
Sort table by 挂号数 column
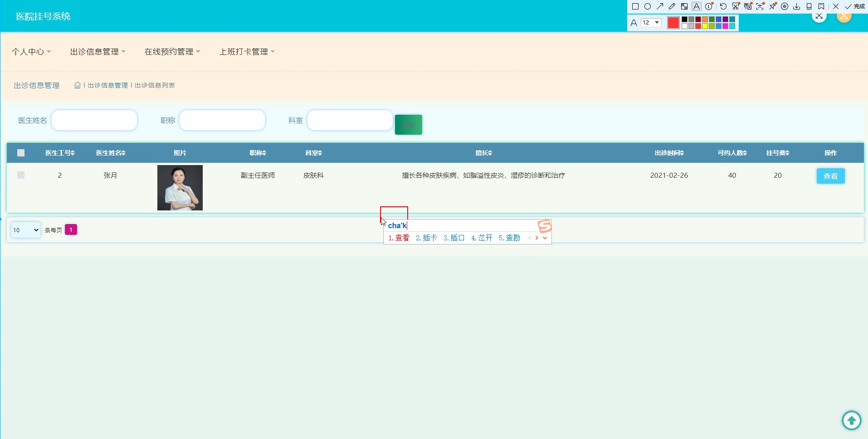pos(778,153)
